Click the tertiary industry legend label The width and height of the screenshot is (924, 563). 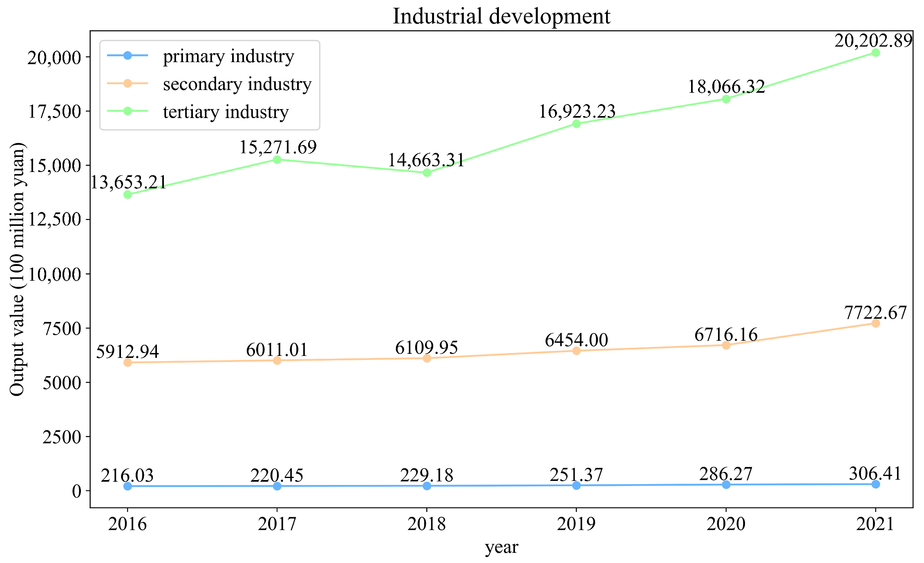(x=226, y=112)
